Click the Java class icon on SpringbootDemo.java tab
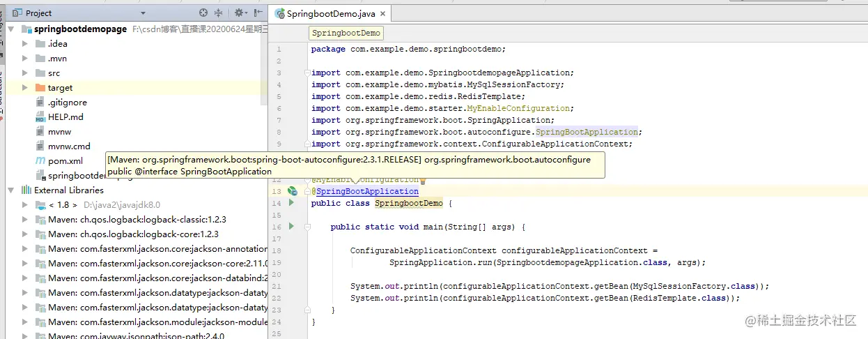 pos(280,13)
